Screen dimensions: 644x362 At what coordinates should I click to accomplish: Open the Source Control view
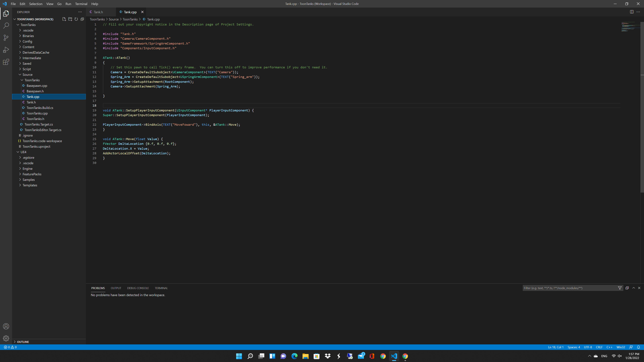pyautogui.click(x=6, y=38)
